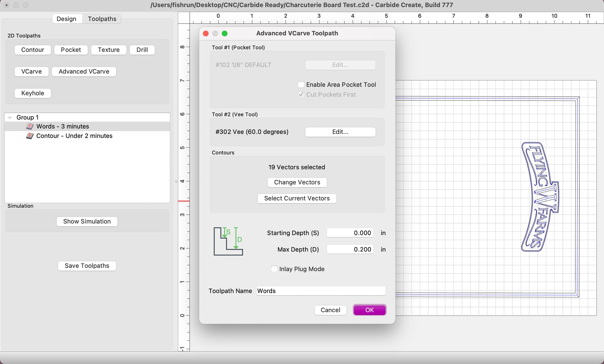Close the Advanced VCarve dialog with red button
Screen dimensions: 604x364
click(206, 33)
